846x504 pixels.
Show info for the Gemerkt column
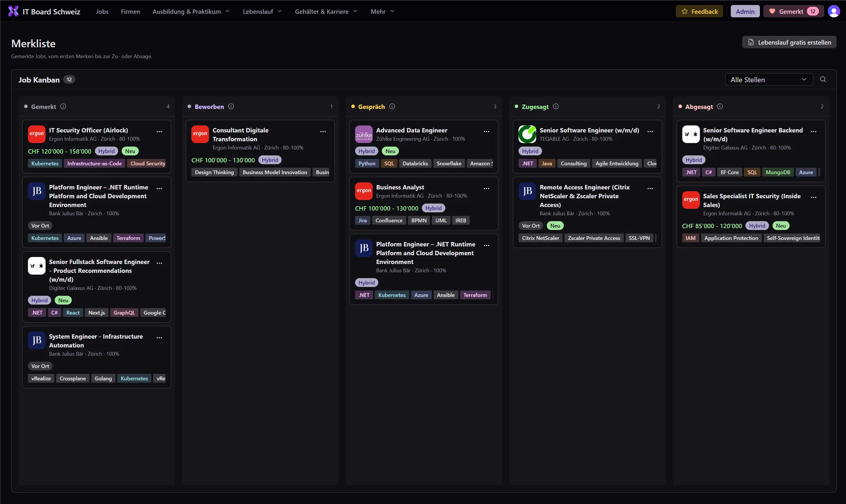pos(63,107)
